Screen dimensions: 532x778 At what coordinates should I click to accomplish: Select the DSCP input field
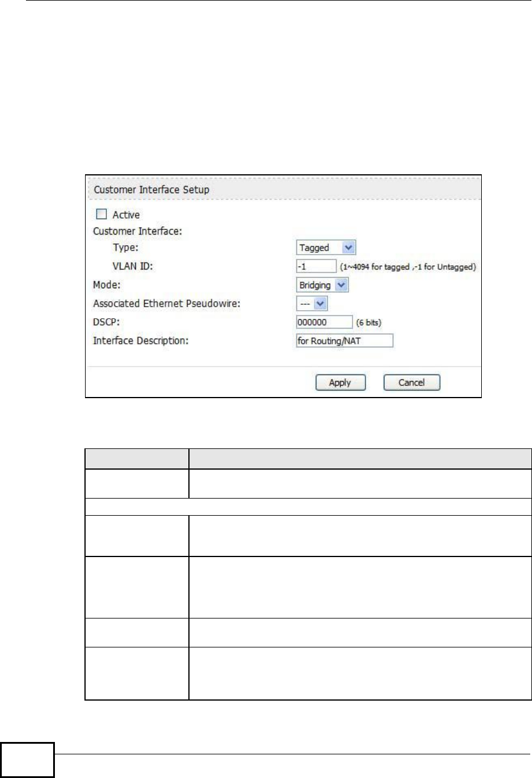(324, 322)
